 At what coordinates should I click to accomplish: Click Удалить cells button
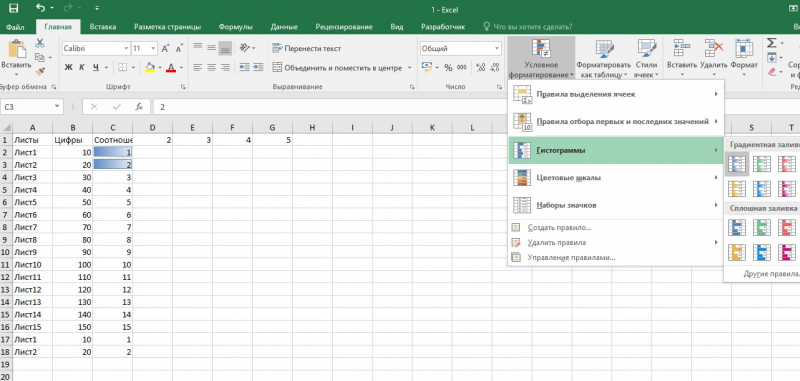[713, 58]
